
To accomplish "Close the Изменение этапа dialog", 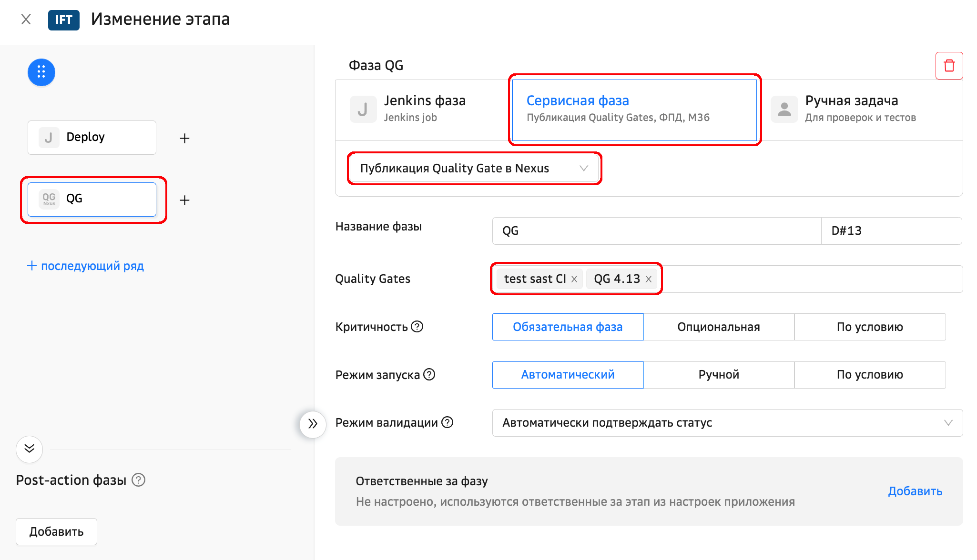I will 26,20.
